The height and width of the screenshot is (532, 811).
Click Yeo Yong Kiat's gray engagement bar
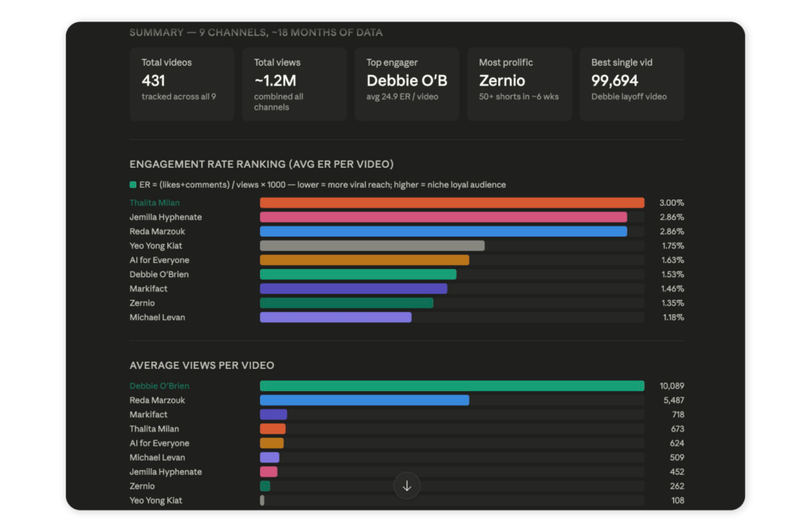point(372,245)
